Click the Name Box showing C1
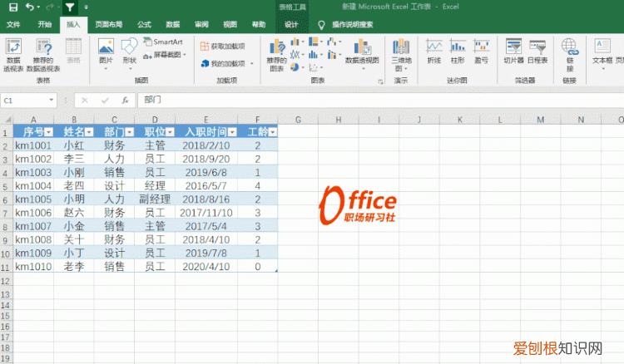 point(25,101)
